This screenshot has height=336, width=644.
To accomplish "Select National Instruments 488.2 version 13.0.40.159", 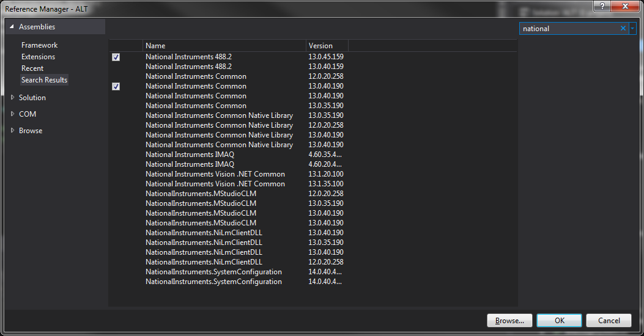I will 313,67.
